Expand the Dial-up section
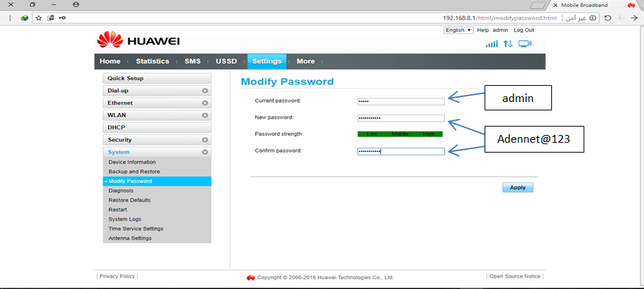 [157, 91]
